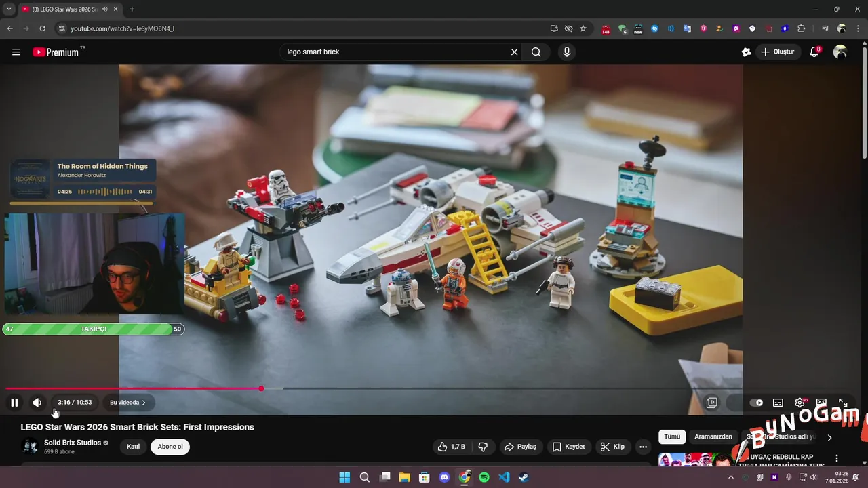
Task: Open the Google Translate extension
Action: click(x=687, y=28)
